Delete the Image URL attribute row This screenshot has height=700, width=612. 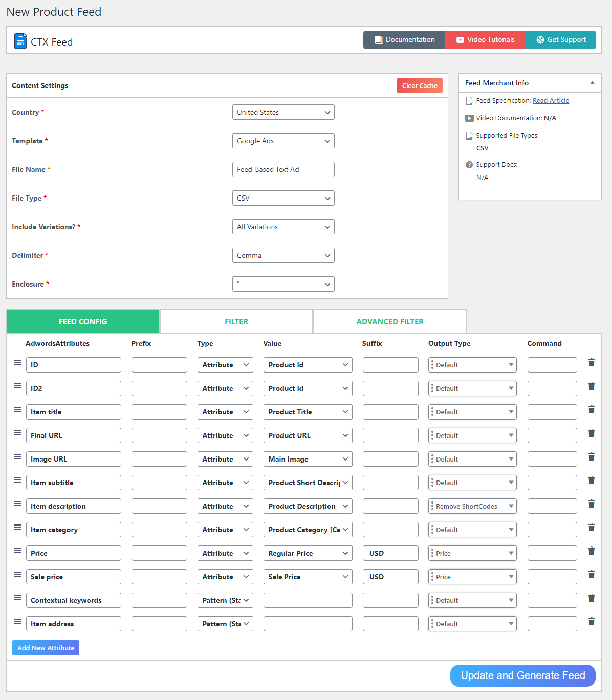592,456
